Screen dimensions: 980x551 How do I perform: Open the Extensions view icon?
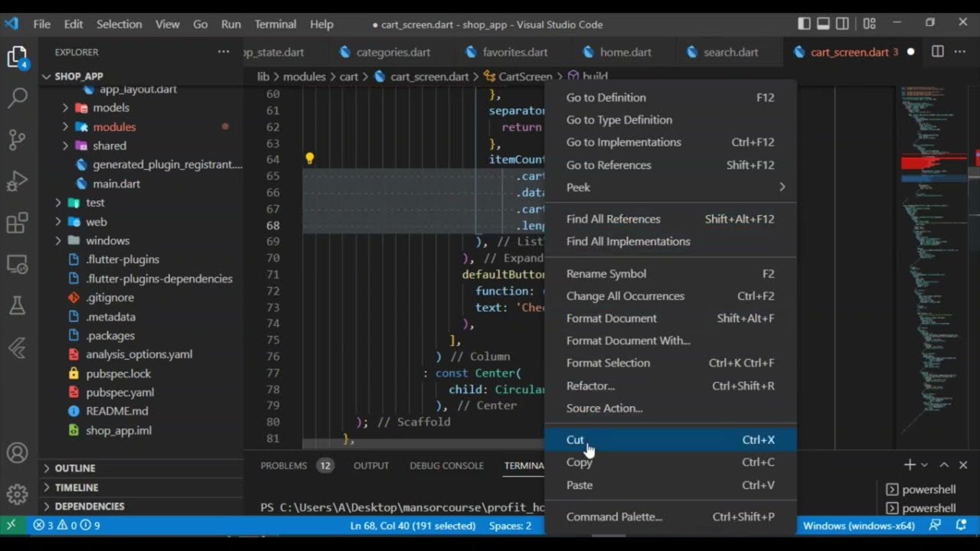pyautogui.click(x=17, y=223)
